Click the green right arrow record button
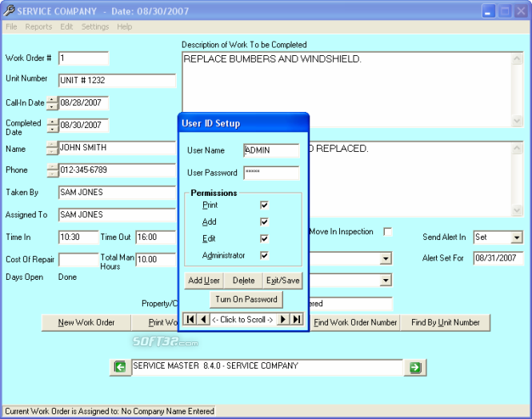Viewport: 532px width, 419px height. (415, 367)
